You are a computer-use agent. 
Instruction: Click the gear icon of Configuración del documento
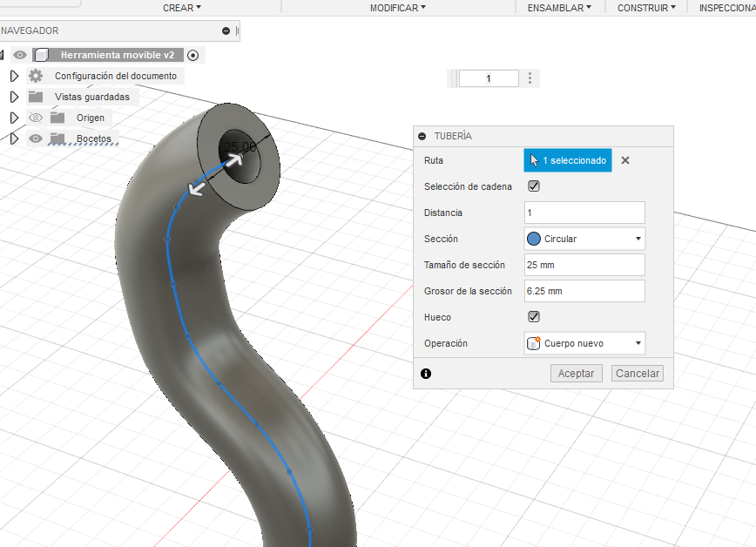(x=36, y=76)
